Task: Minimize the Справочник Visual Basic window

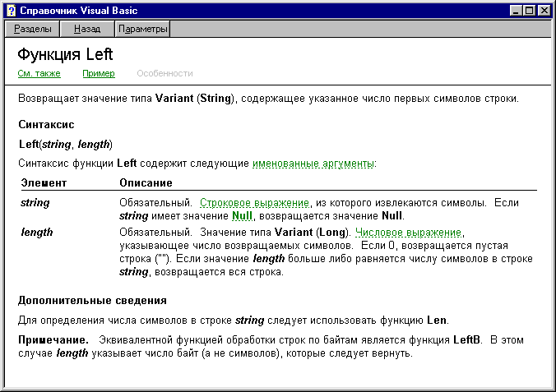Action: coord(516,11)
